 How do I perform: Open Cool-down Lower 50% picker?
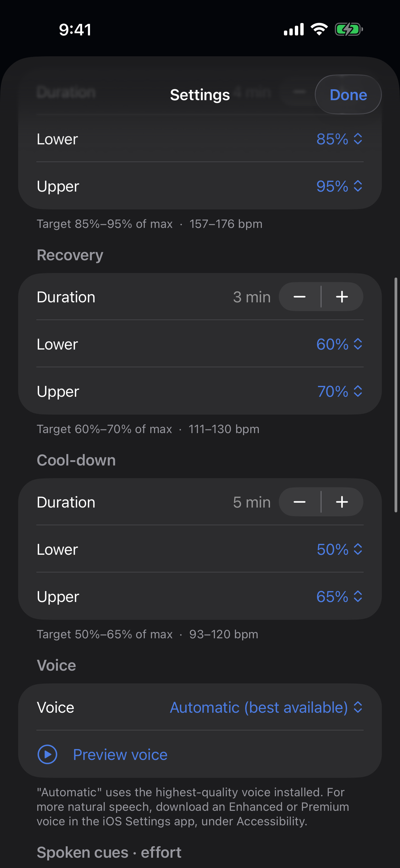tap(340, 549)
